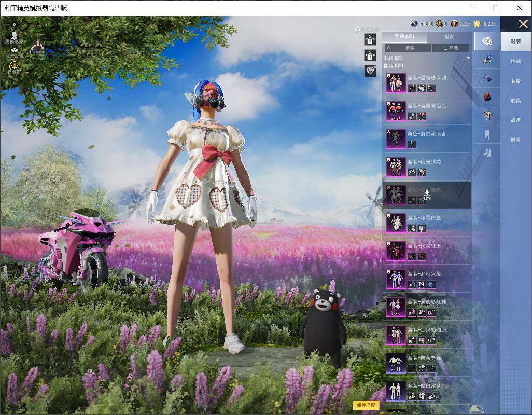Click the 套装-薄荷书签 outfit name

425,357
